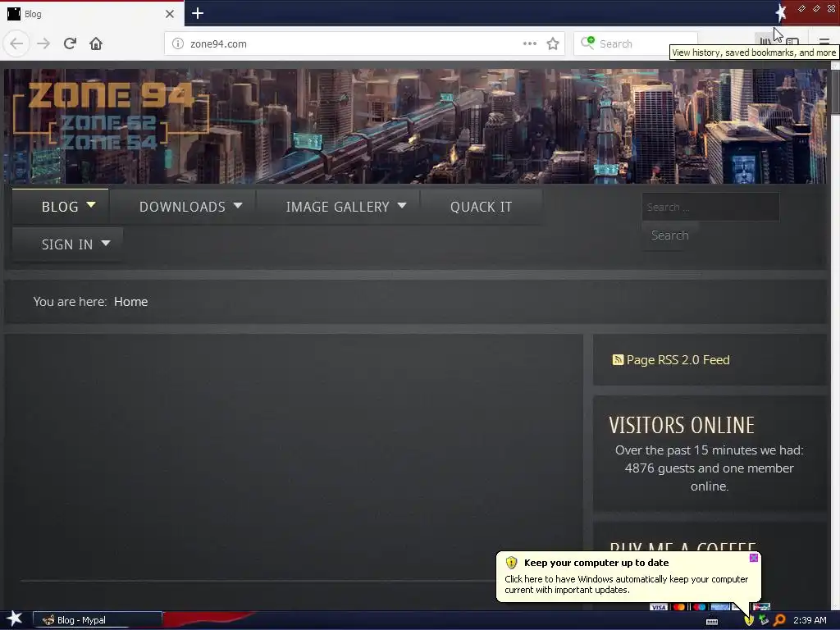The image size is (840, 630).
Task: Bookmark this page with the star
Action: [x=553, y=43]
